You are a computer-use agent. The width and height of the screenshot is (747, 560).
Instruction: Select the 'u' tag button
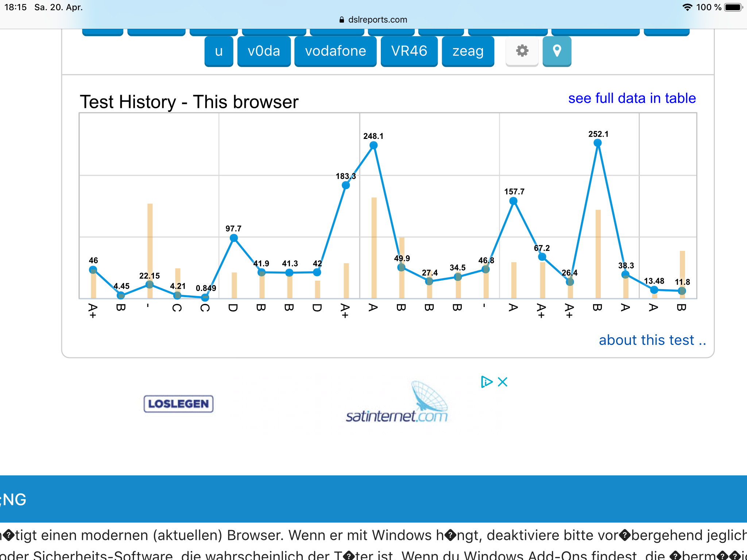[218, 51]
